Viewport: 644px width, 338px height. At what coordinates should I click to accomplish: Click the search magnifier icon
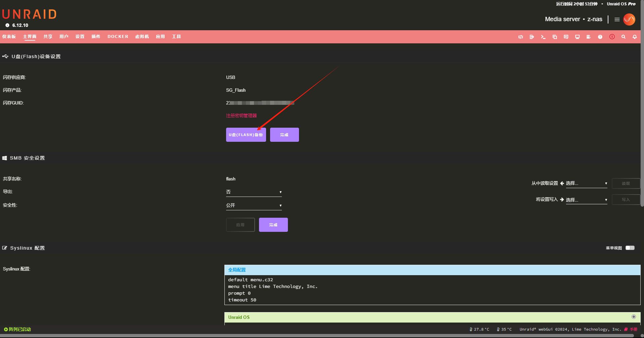pos(623,37)
